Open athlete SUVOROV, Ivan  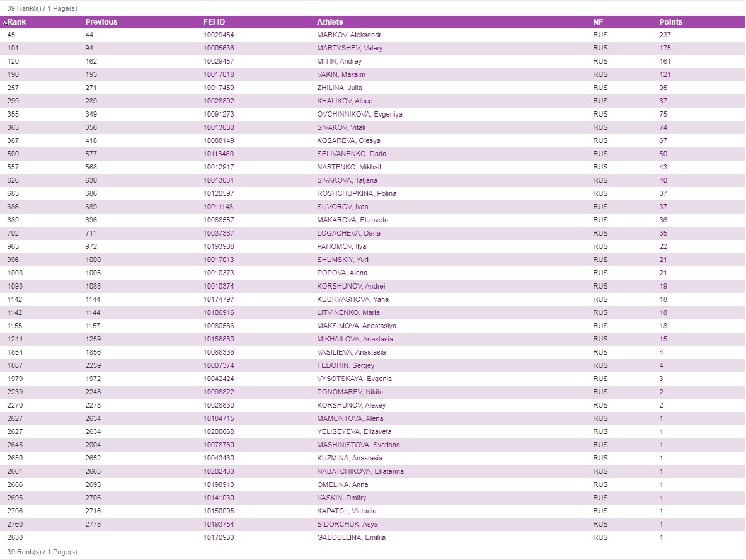(x=343, y=207)
